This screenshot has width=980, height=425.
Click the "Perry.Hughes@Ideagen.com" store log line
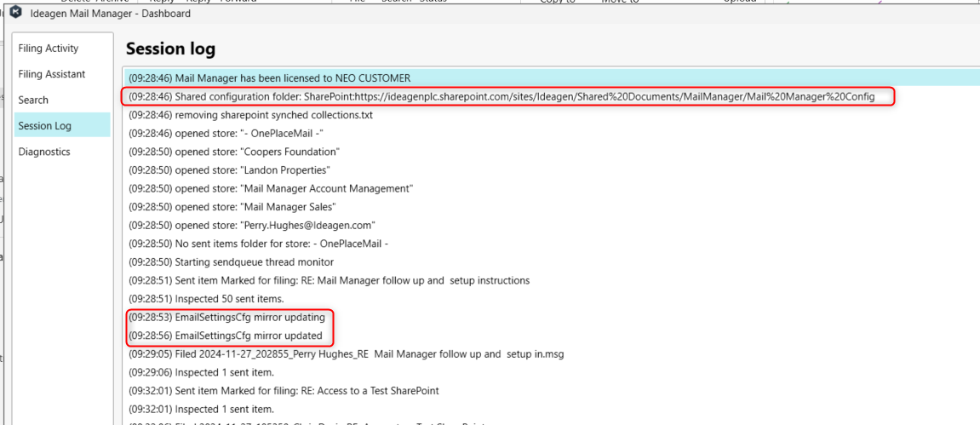tap(252, 226)
